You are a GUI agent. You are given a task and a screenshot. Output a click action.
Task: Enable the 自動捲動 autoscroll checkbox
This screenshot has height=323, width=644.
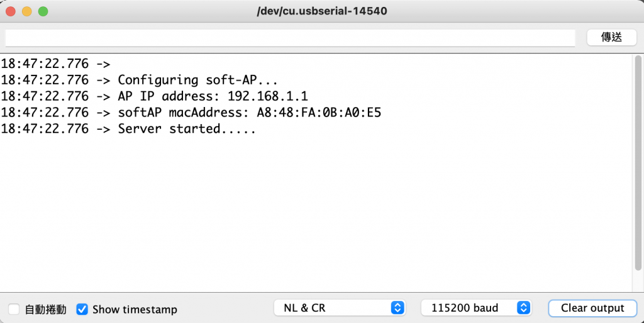(14, 309)
